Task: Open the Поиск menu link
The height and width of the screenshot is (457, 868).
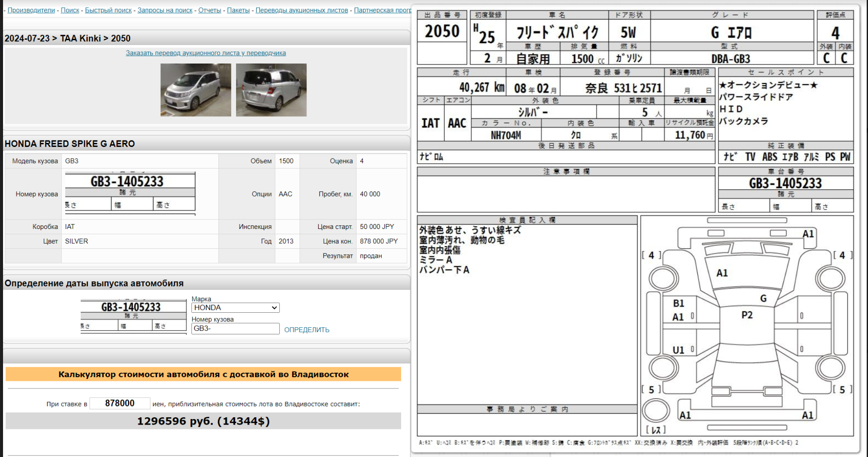Action: [x=70, y=10]
